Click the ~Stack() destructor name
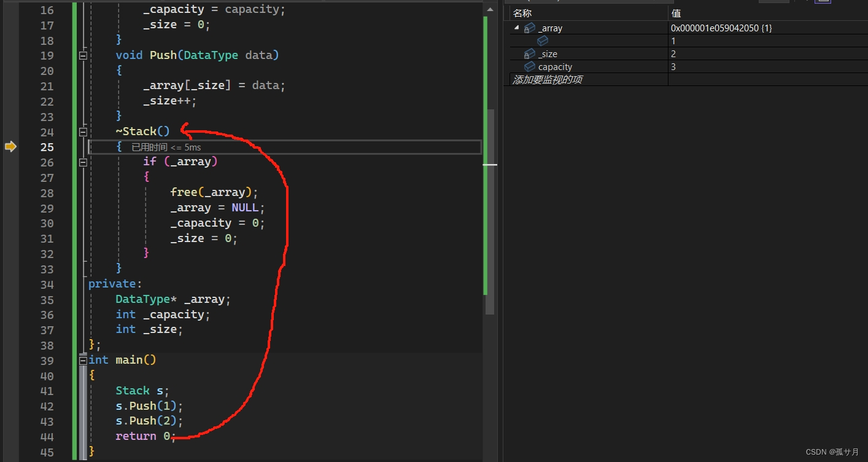The height and width of the screenshot is (462, 868). click(142, 131)
